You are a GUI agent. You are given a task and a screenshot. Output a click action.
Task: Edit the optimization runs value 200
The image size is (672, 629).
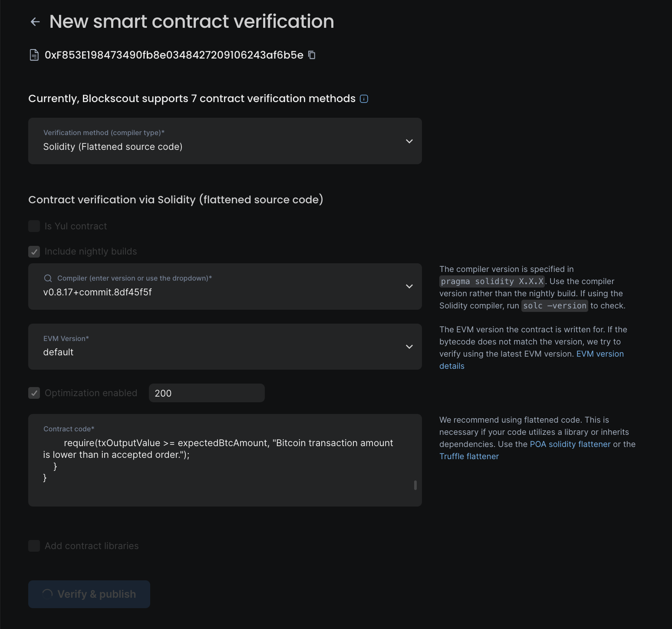point(206,393)
